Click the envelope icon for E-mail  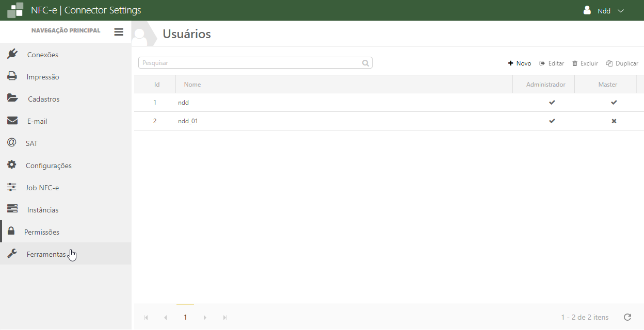pyautogui.click(x=12, y=121)
